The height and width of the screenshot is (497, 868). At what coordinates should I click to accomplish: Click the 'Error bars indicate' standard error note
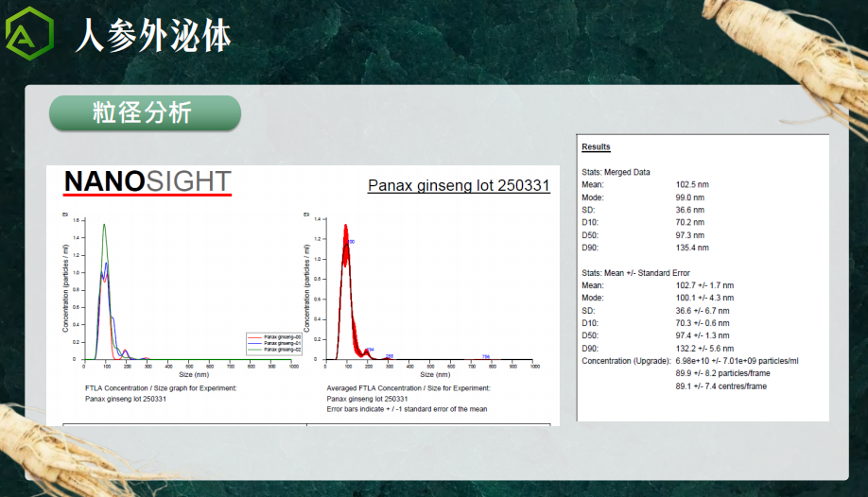[x=407, y=409]
